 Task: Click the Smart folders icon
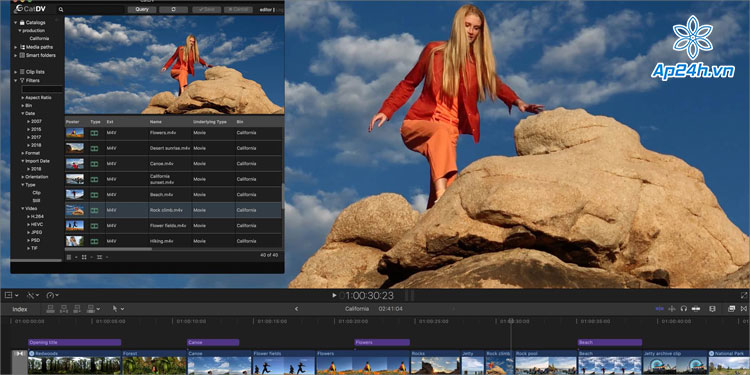pyautogui.click(x=22, y=55)
